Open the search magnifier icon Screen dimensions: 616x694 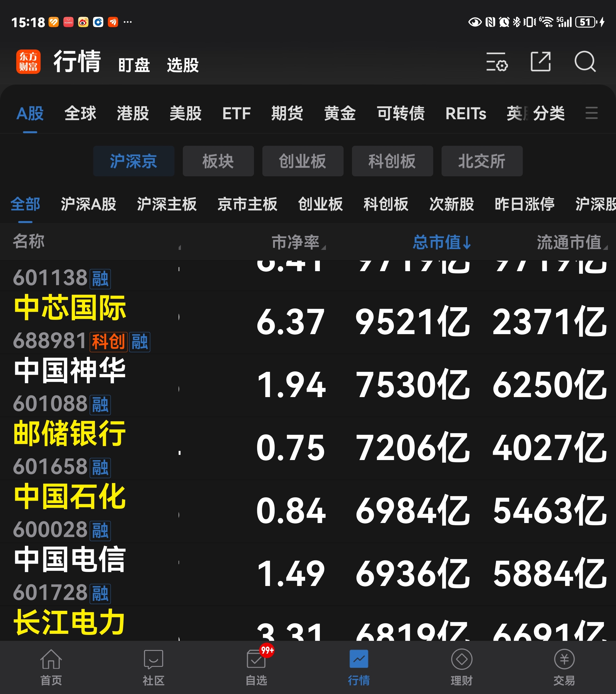(x=585, y=62)
